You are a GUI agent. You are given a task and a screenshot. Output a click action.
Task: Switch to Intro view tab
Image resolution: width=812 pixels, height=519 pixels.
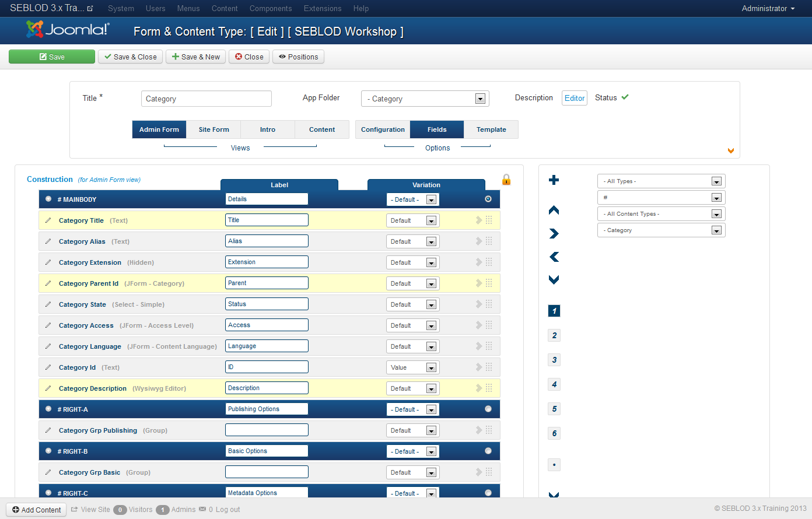(x=268, y=129)
